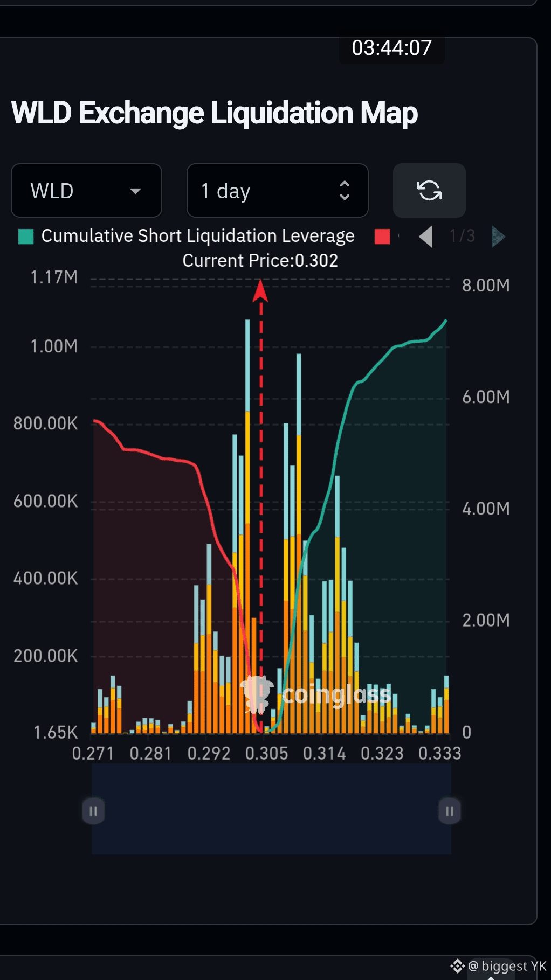The width and height of the screenshot is (551, 980).
Task: Click the 800.00K left axis label
Action: coord(46,423)
